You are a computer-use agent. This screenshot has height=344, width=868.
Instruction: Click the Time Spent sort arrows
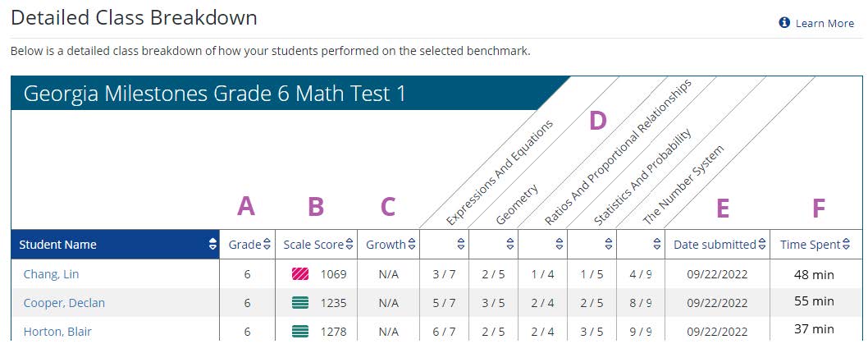coord(847,244)
